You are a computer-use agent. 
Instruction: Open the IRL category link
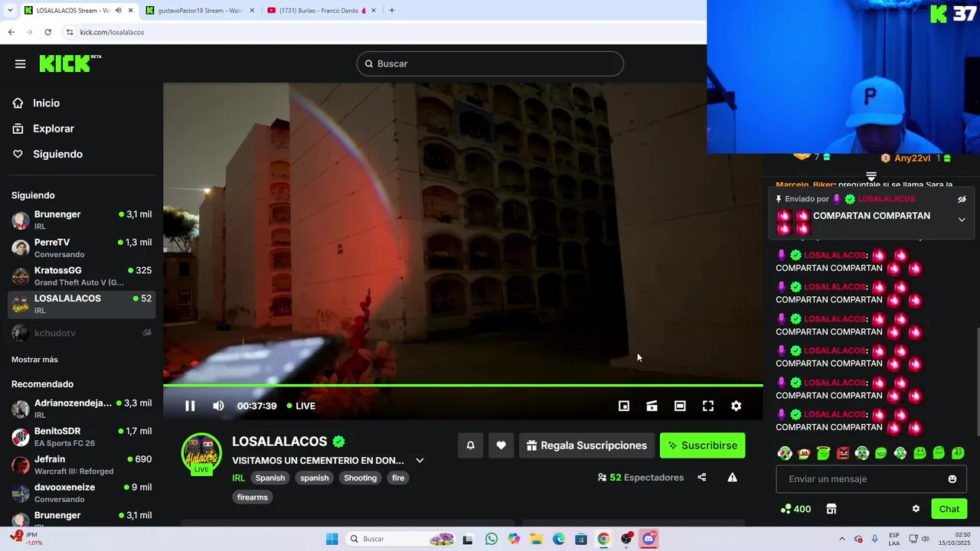click(238, 478)
